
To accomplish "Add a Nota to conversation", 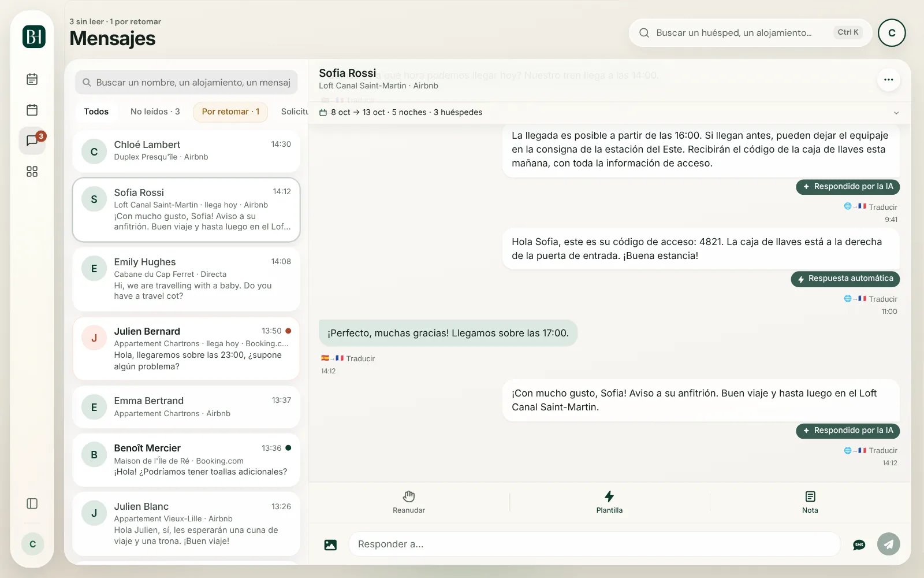I will coord(810,502).
